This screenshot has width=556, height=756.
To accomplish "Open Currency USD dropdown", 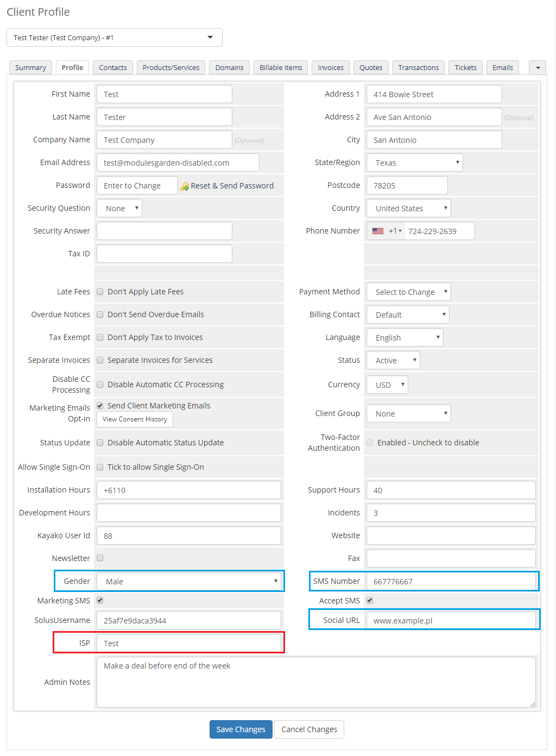I will pos(387,385).
